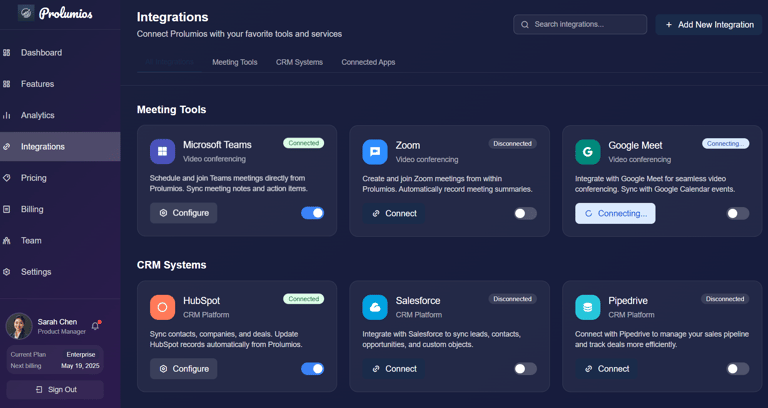
Task: Click the search magnifier icon
Action: click(x=525, y=24)
